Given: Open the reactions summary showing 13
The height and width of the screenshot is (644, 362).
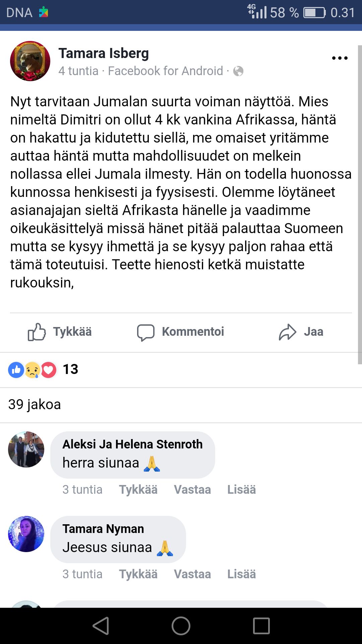Looking at the screenshot, I should tap(43, 370).
